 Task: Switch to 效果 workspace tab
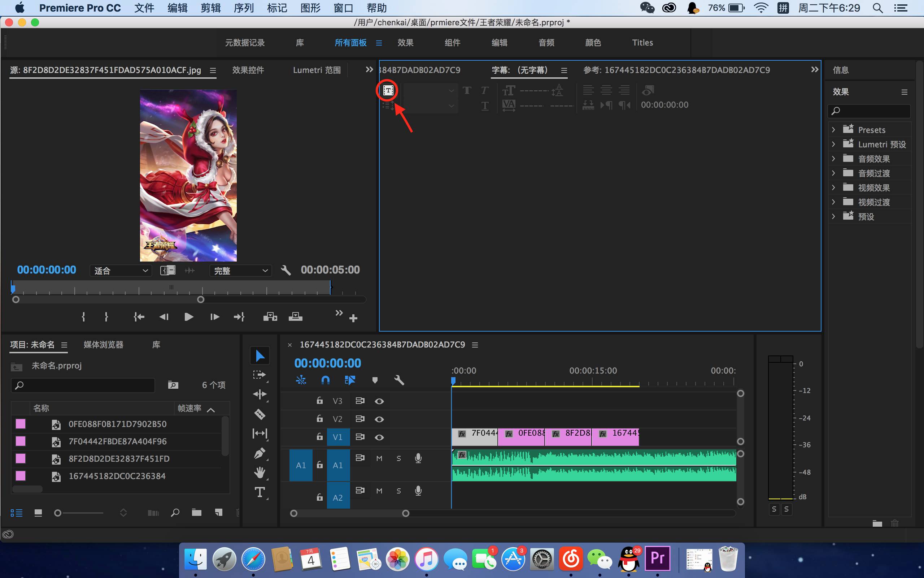pyautogui.click(x=405, y=43)
